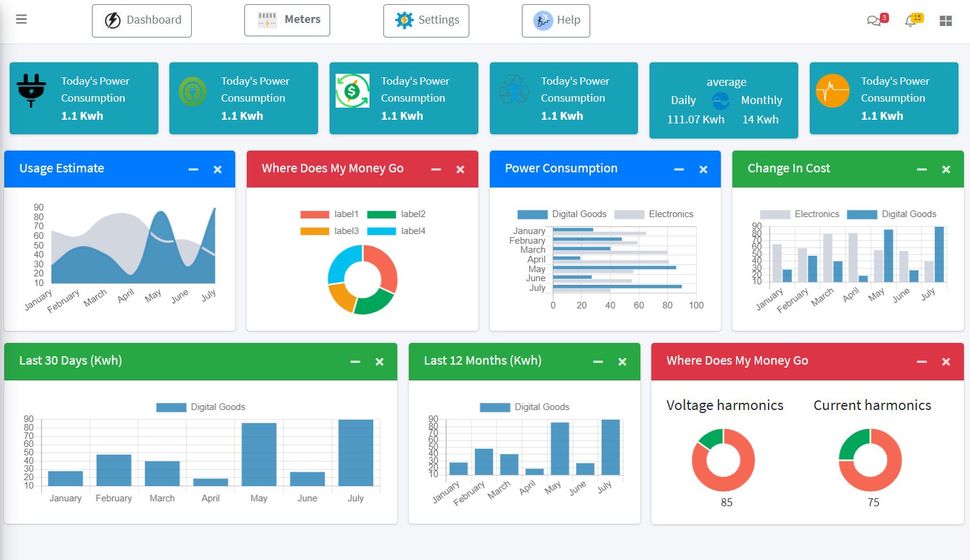
Task: Click the Dashboard button
Action: pos(142,21)
